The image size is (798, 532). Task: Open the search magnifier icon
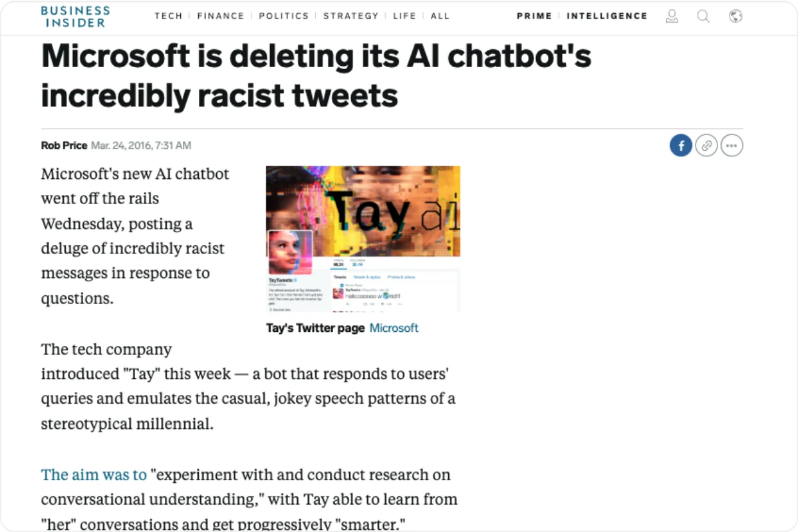click(703, 16)
